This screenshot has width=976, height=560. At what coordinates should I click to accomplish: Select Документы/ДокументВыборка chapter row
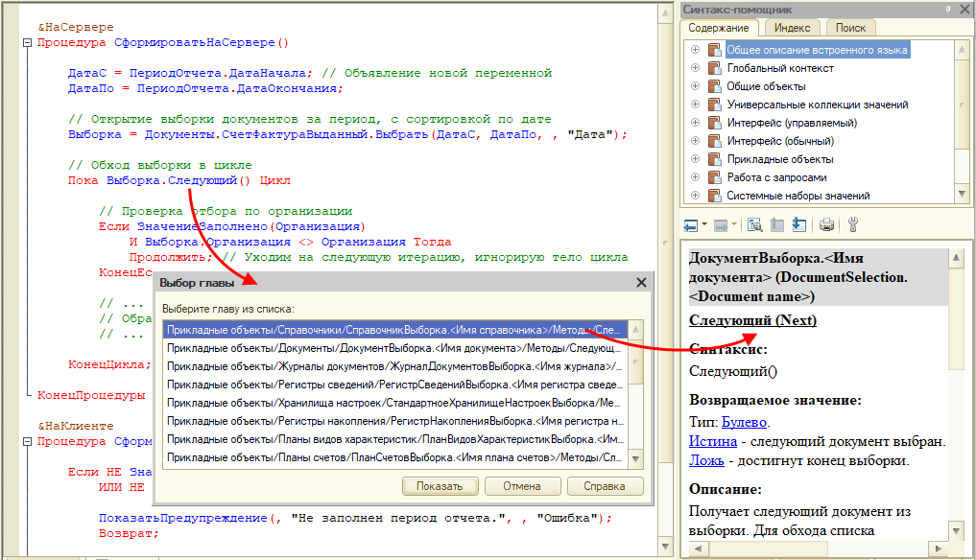click(395, 348)
